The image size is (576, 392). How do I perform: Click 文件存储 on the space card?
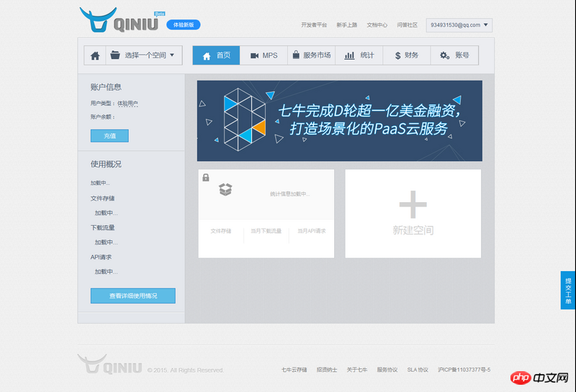click(x=221, y=231)
